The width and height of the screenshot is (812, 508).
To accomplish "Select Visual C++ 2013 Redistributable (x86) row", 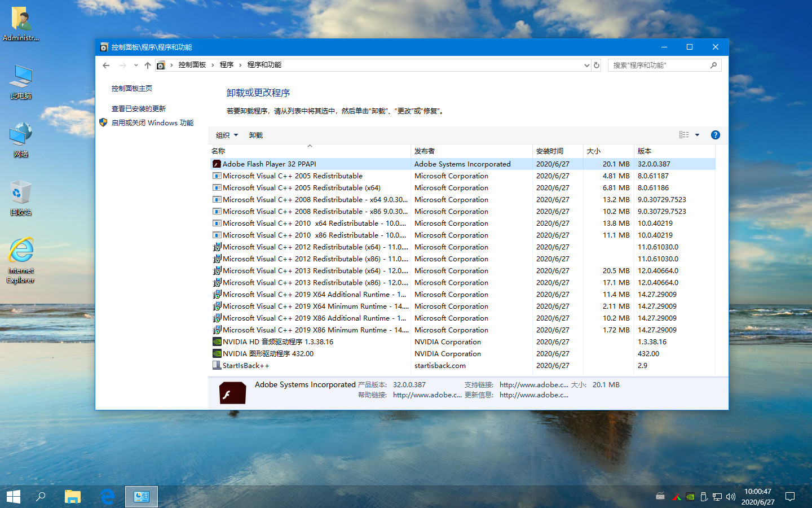I will click(462, 282).
